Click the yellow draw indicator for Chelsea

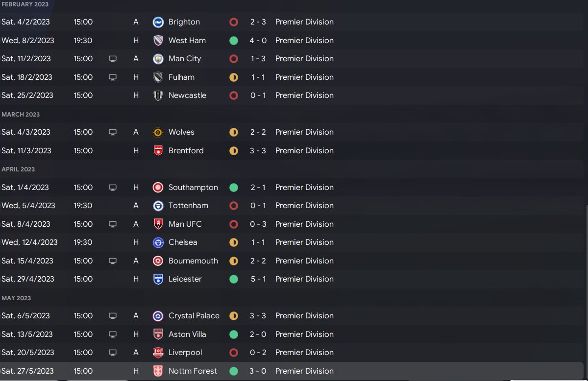234,242
